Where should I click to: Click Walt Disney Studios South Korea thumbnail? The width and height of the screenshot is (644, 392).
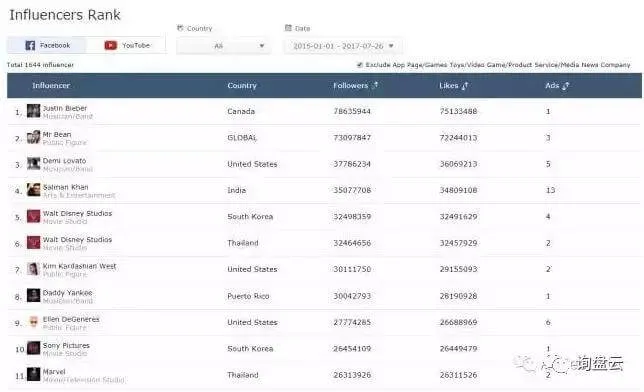tap(34, 216)
